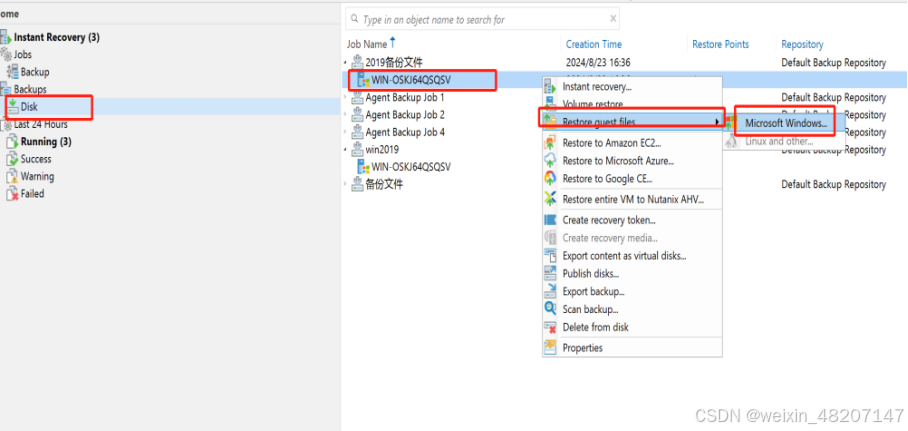Open the Backups node icon

[x=6, y=90]
